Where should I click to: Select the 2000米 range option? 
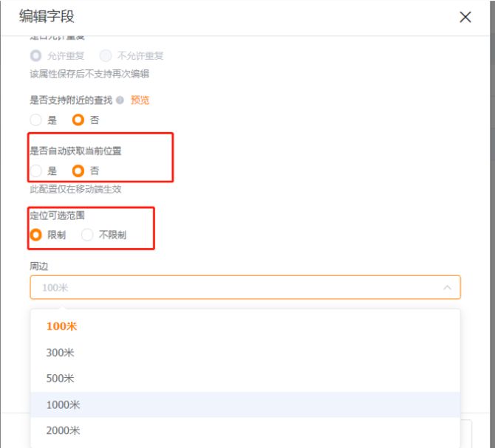tap(63, 430)
